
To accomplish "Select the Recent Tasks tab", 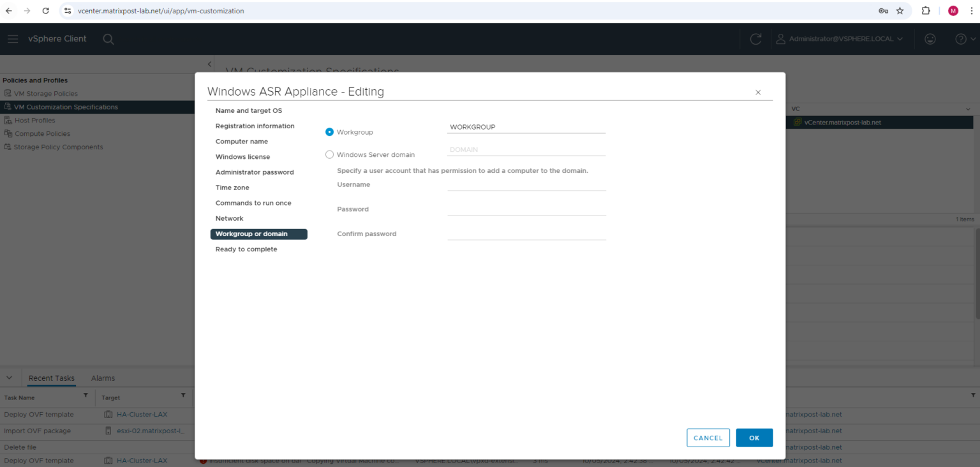I will 51,378.
